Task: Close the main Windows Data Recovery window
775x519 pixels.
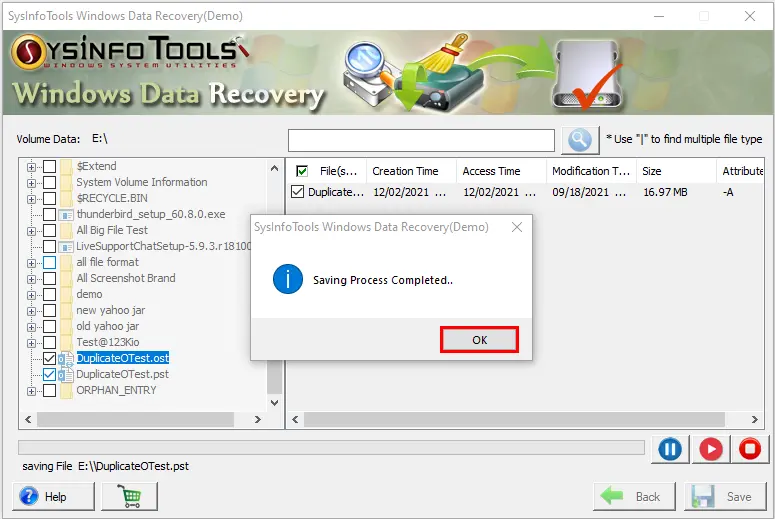Action: 749,16
